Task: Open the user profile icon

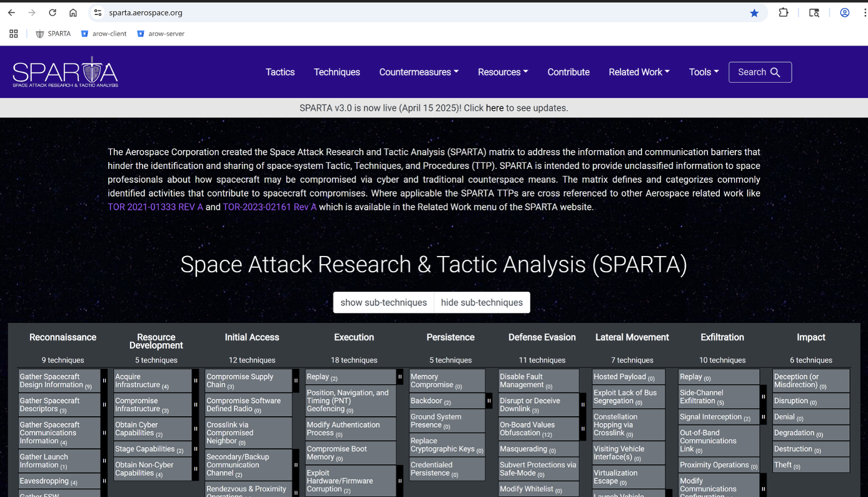Action: (845, 13)
